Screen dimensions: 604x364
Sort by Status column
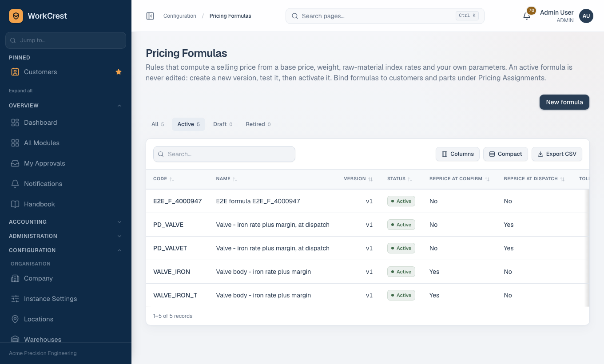click(x=400, y=179)
